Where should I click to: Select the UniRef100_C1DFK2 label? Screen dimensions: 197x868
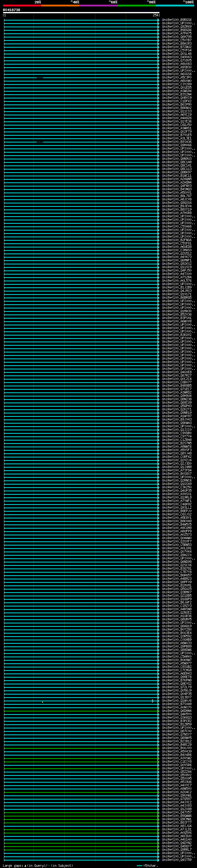click(176, 101)
